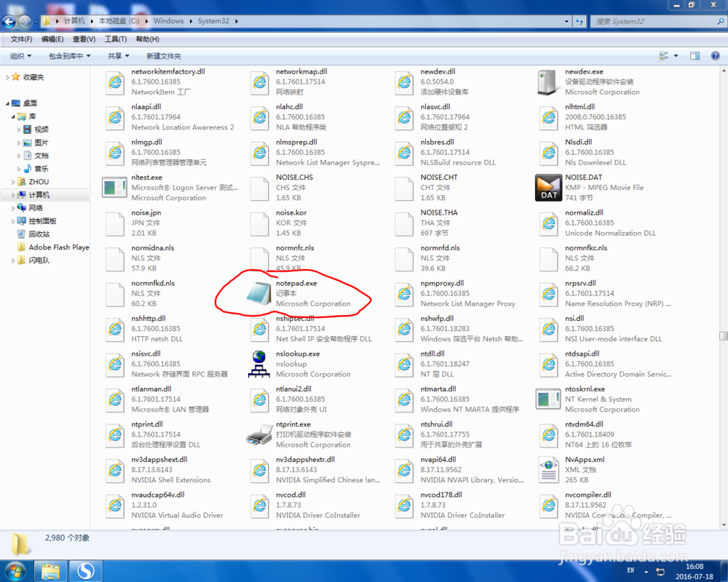The height and width of the screenshot is (582, 728).
Task: Select the file name nlhtml.dll
Action: 579,107
